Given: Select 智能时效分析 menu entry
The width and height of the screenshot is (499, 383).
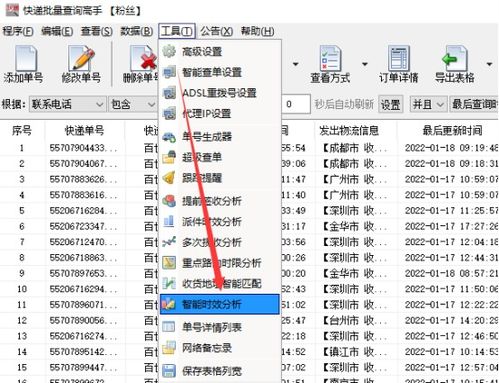Looking at the screenshot, I should (220, 304).
